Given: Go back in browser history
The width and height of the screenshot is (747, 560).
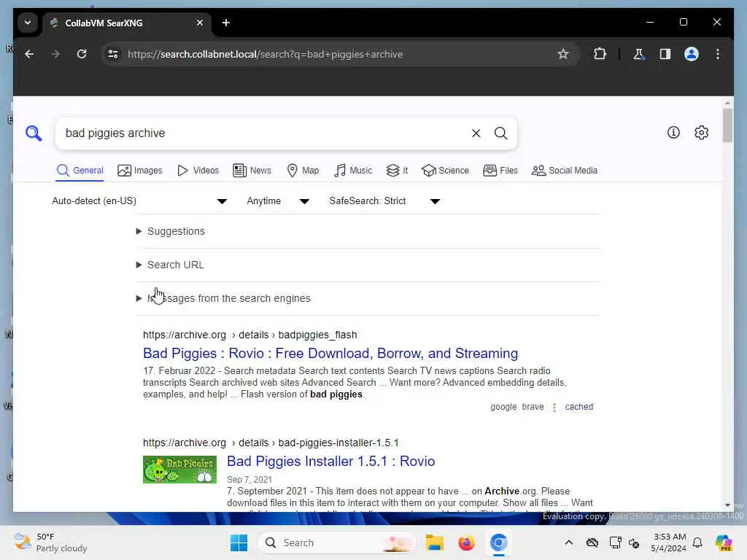Looking at the screenshot, I should click(x=29, y=54).
